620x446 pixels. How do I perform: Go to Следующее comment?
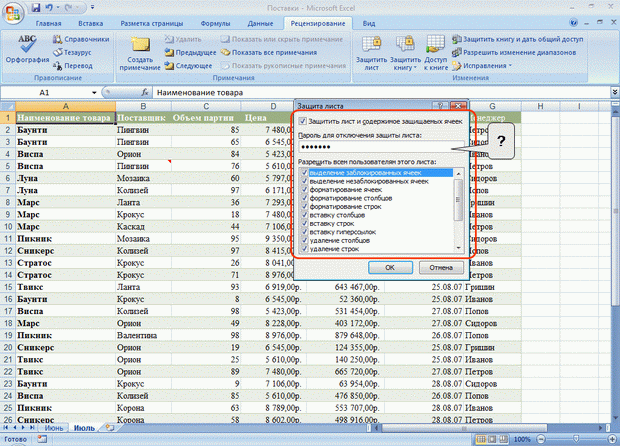189,66
